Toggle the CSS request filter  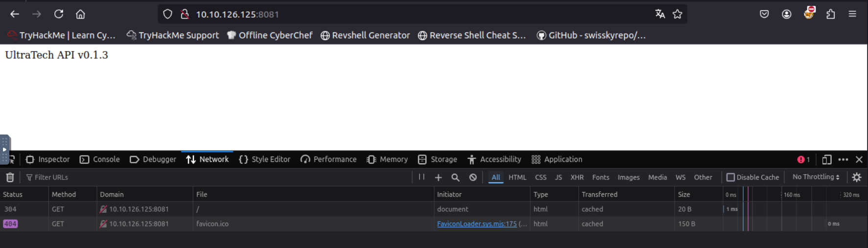(540, 178)
